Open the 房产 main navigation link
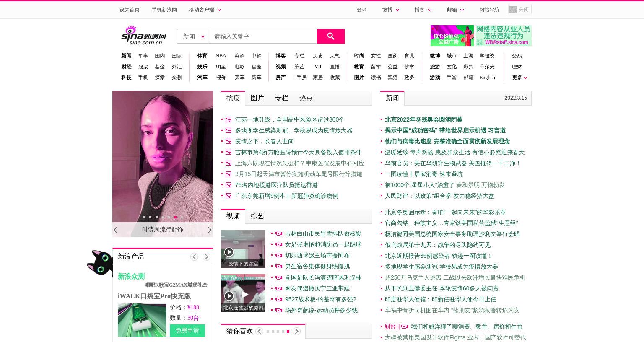 pyautogui.click(x=280, y=78)
